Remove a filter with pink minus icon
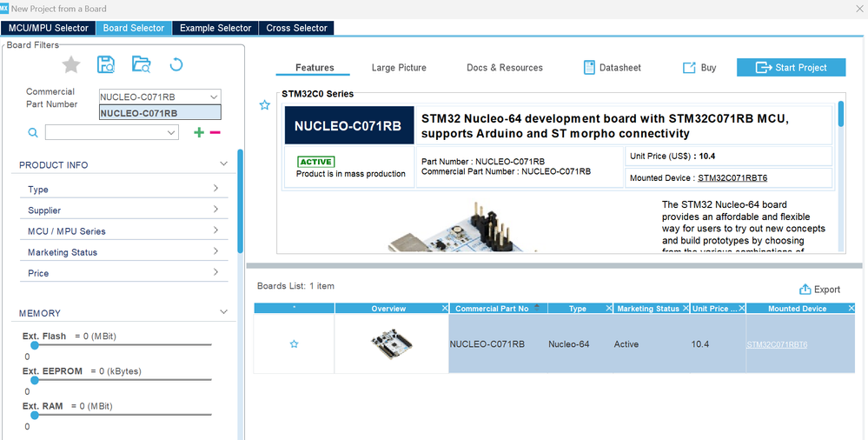Screen dimensions: 868x440 (x=215, y=132)
